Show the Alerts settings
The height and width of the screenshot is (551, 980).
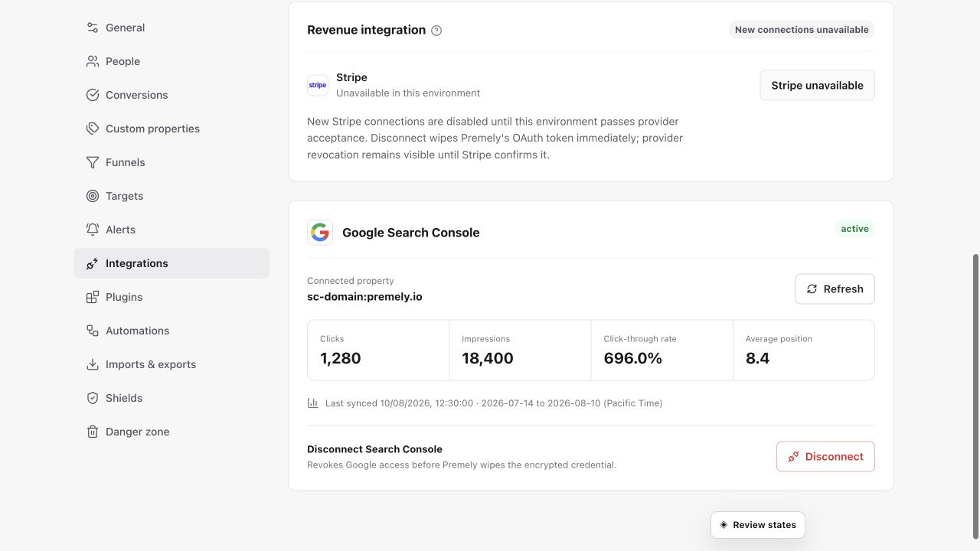click(x=171, y=230)
